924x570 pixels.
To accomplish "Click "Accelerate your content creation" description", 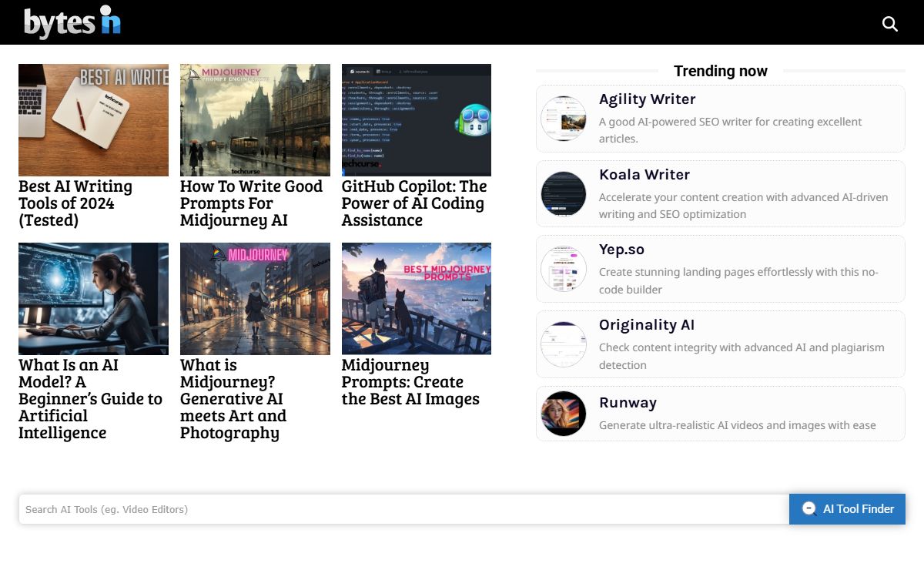I will click(743, 206).
